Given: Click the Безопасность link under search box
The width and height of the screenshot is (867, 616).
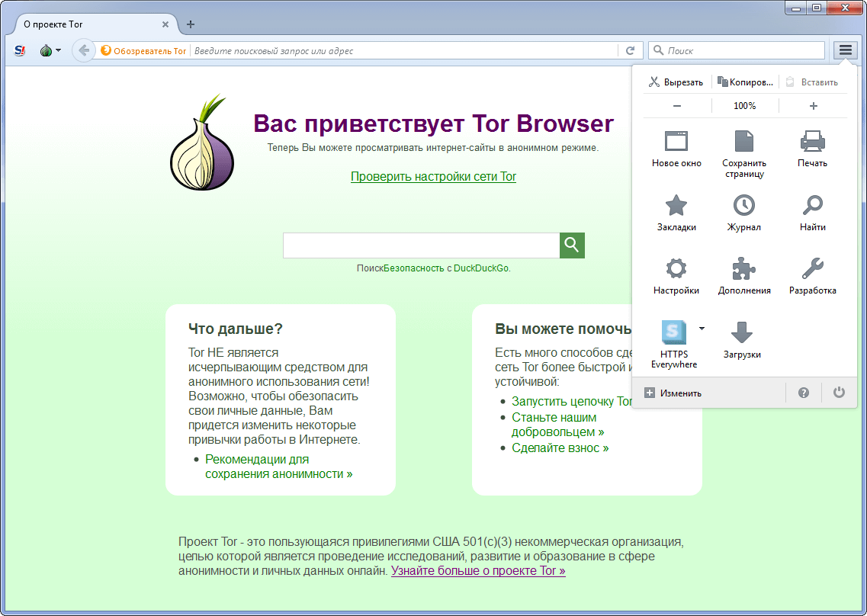Looking at the screenshot, I should pyautogui.click(x=413, y=268).
